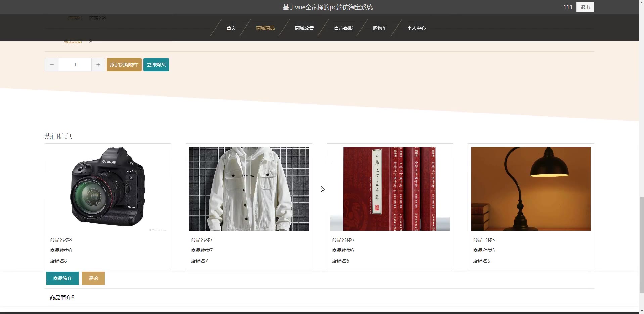Click category text 商品种类7
Viewport: 644px width, 314px height.
click(x=202, y=250)
